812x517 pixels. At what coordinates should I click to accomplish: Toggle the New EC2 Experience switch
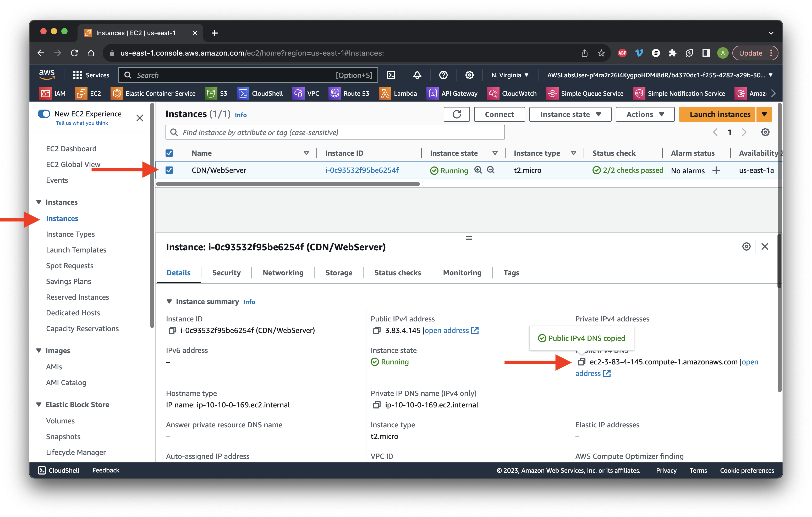[44, 114]
